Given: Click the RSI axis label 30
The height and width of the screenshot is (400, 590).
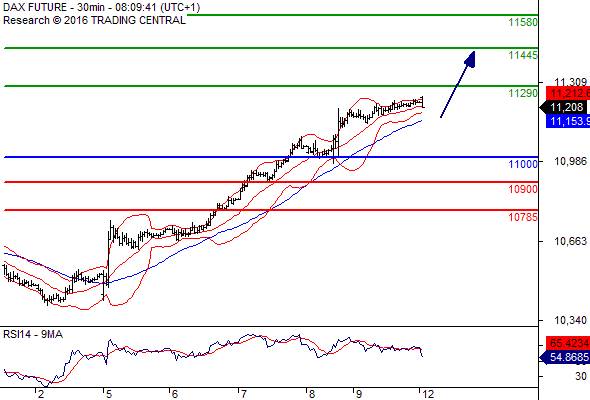Looking at the screenshot, I should tap(581, 376).
